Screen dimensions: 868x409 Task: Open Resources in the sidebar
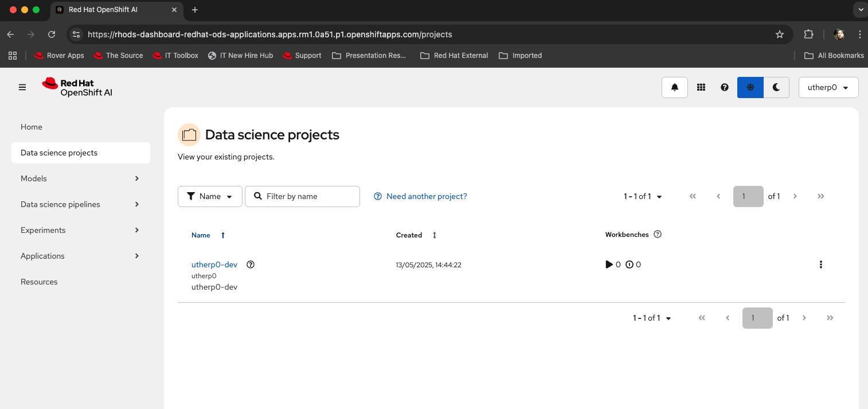point(39,282)
